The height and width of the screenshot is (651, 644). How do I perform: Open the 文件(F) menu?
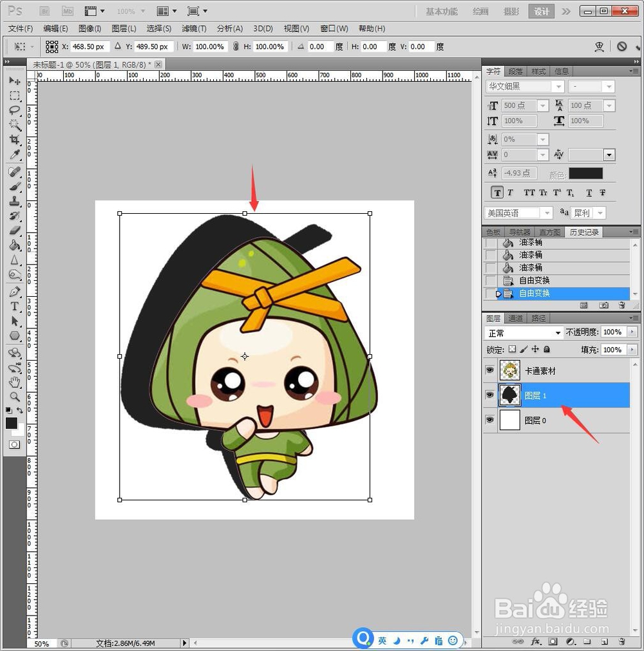21,28
